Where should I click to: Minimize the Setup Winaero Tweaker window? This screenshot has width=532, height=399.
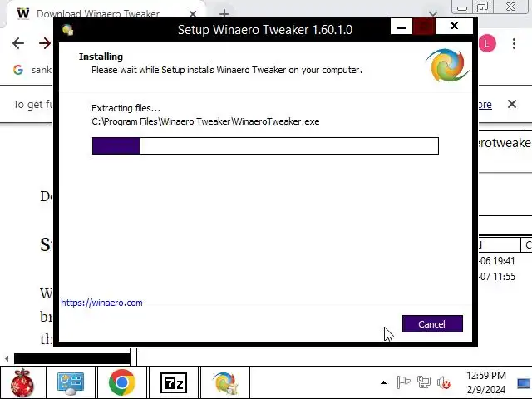tap(401, 27)
